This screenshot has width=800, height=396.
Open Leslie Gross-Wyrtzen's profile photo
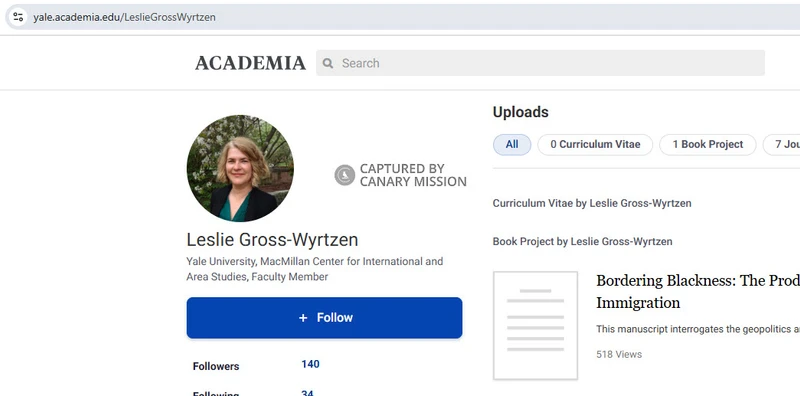[x=240, y=168]
